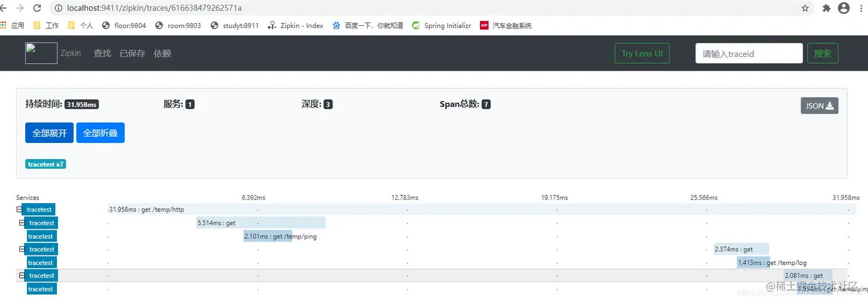Viewport: 868px width, 302px height.
Task: Open the 百度一下，你就知道 bookmark
Action: (x=367, y=25)
